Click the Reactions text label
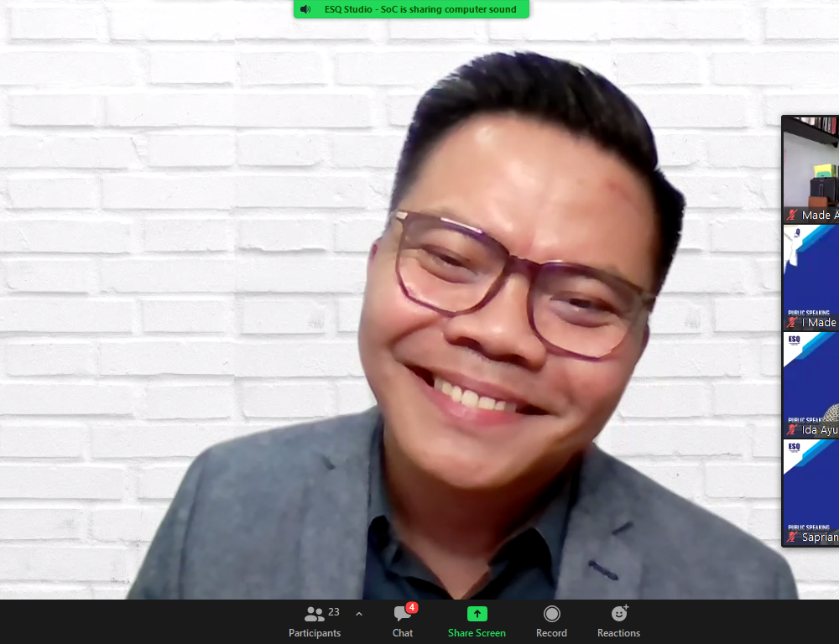 [x=618, y=633]
